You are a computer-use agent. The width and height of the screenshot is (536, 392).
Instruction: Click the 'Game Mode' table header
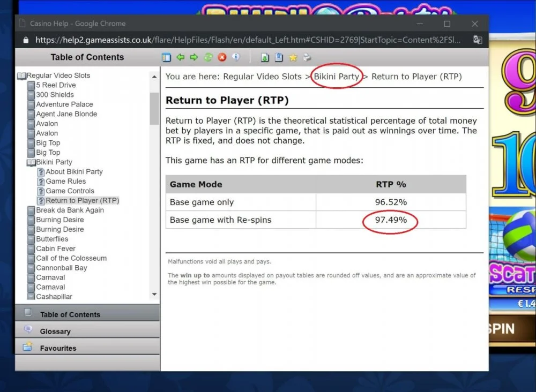(196, 184)
